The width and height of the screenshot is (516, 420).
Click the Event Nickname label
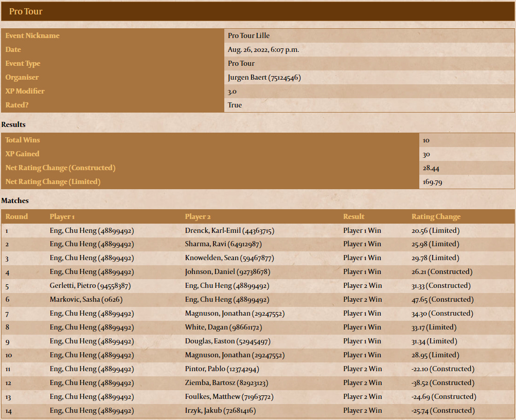pyautogui.click(x=32, y=35)
